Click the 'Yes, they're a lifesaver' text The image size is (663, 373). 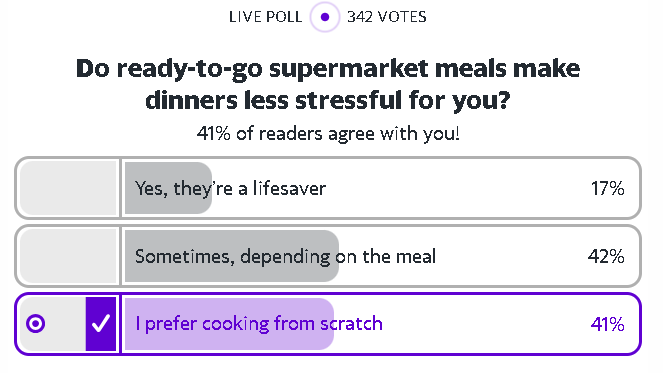coord(230,189)
